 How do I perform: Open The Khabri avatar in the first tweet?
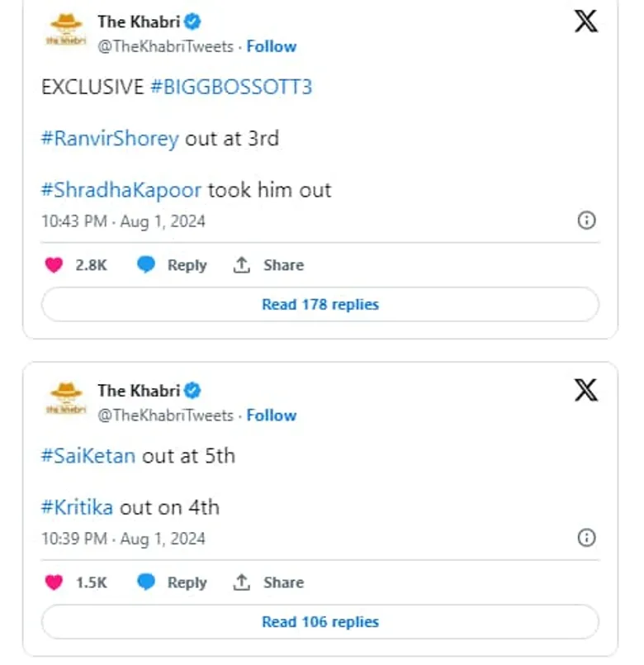[x=65, y=32]
